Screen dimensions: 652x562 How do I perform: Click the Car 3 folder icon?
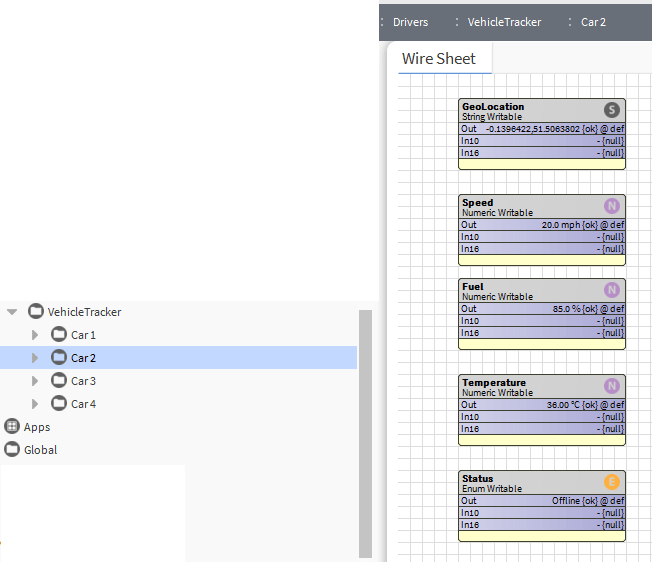[59, 381]
